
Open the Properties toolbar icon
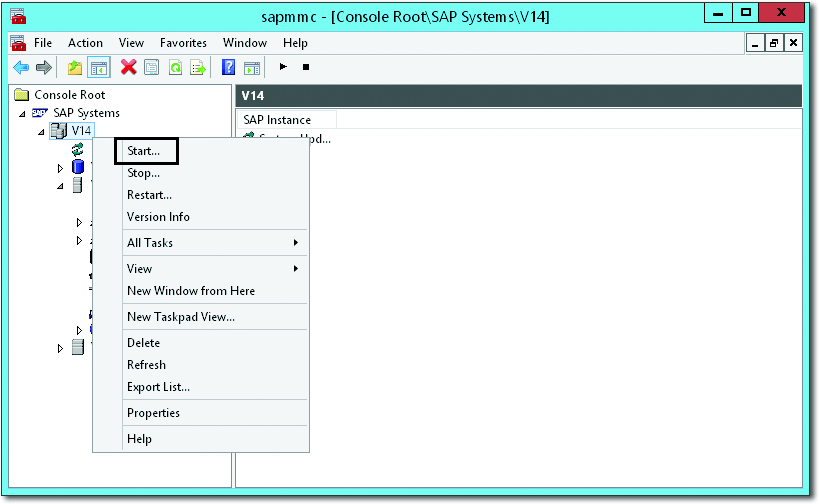pos(151,67)
